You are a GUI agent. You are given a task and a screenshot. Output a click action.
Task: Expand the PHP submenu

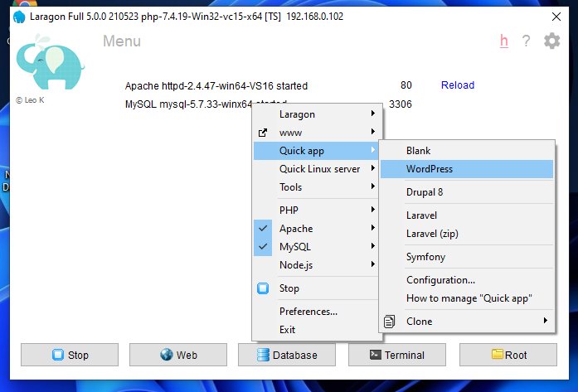coord(316,211)
